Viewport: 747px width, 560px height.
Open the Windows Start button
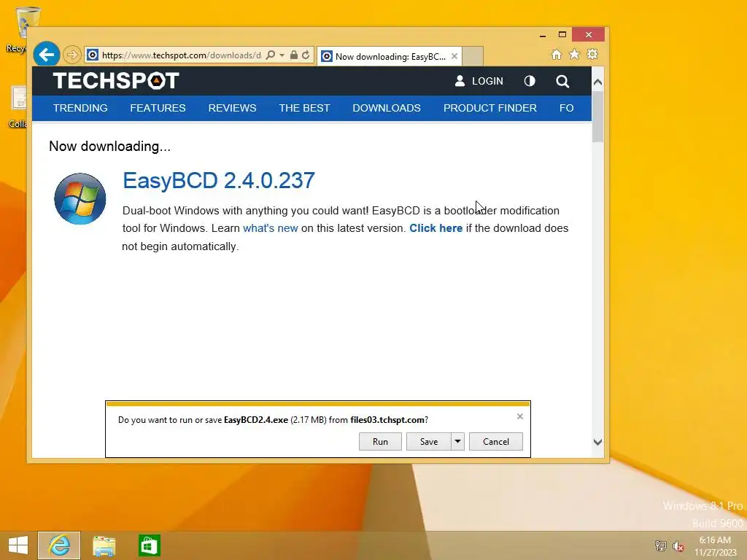point(18,545)
